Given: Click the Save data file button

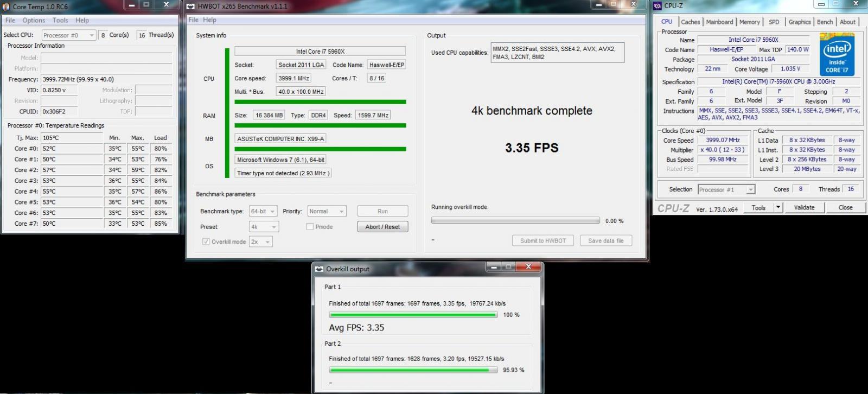Looking at the screenshot, I should coord(606,240).
